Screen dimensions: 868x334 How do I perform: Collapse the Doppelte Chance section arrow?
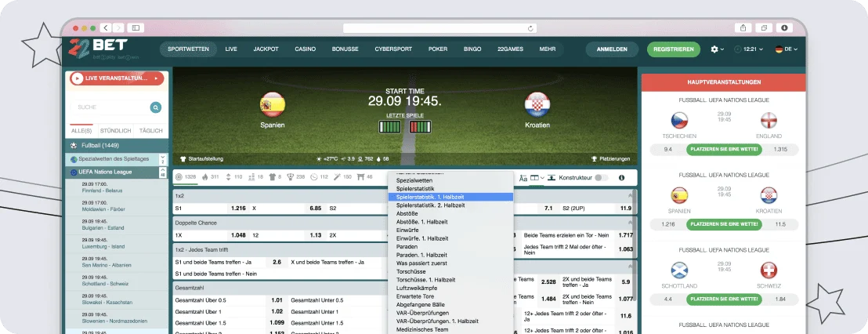click(x=629, y=222)
